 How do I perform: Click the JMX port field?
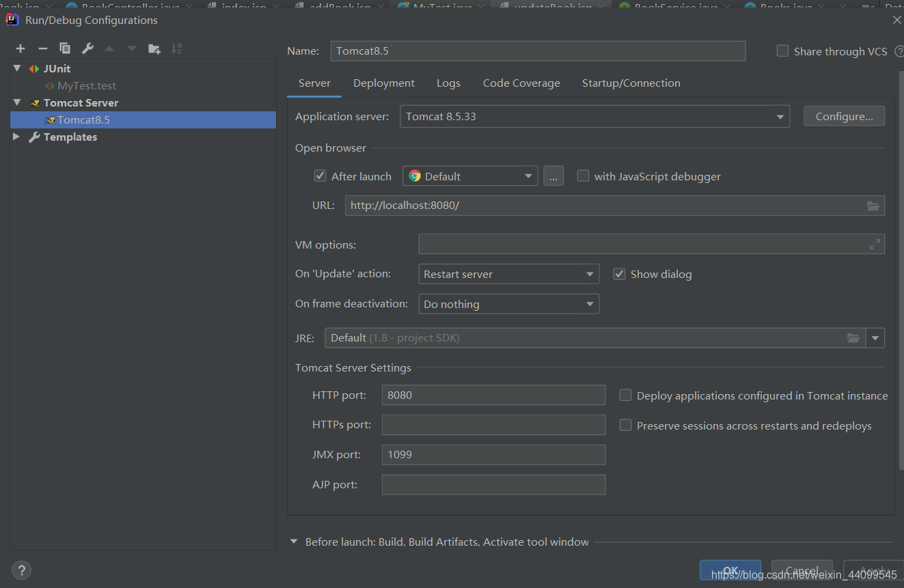[493, 455]
